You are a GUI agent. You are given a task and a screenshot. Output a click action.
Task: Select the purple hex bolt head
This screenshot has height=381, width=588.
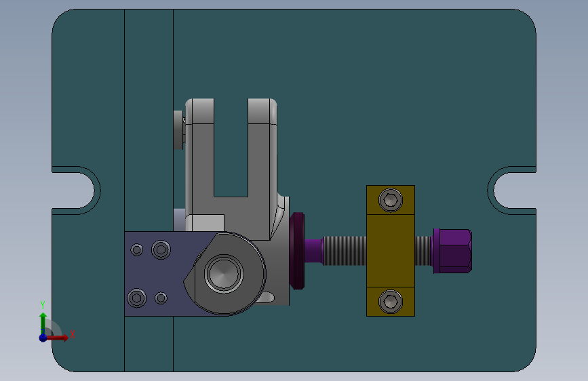click(452, 251)
